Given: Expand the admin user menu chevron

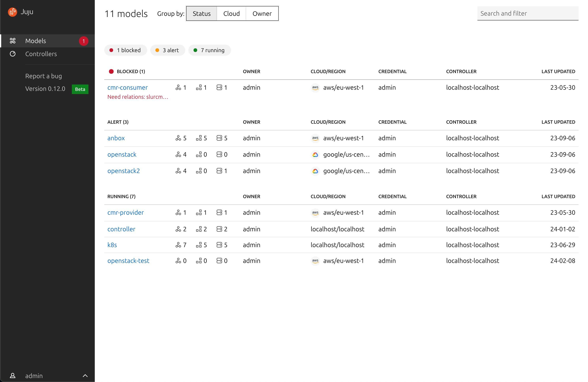Looking at the screenshot, I should pos(85,375).
